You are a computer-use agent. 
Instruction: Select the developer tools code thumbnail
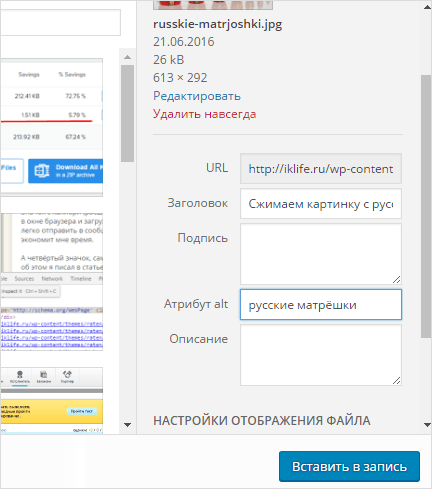52,313
